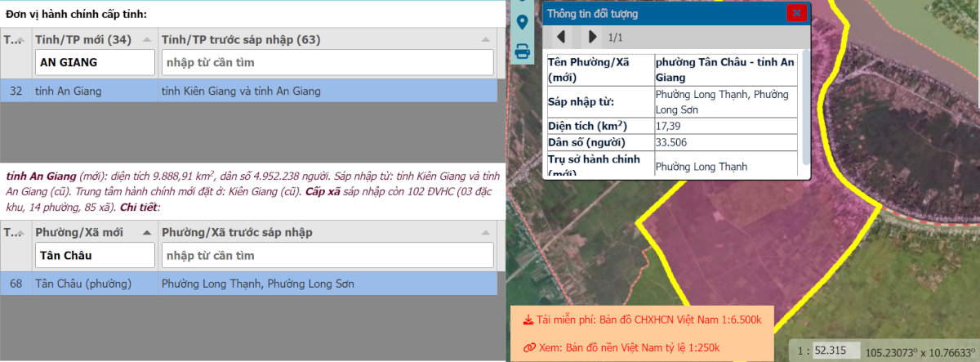Sort by Tỉnh/TP trước sáp nhập column arrow
The image size is (980, 362).
(x=486, y=39)
